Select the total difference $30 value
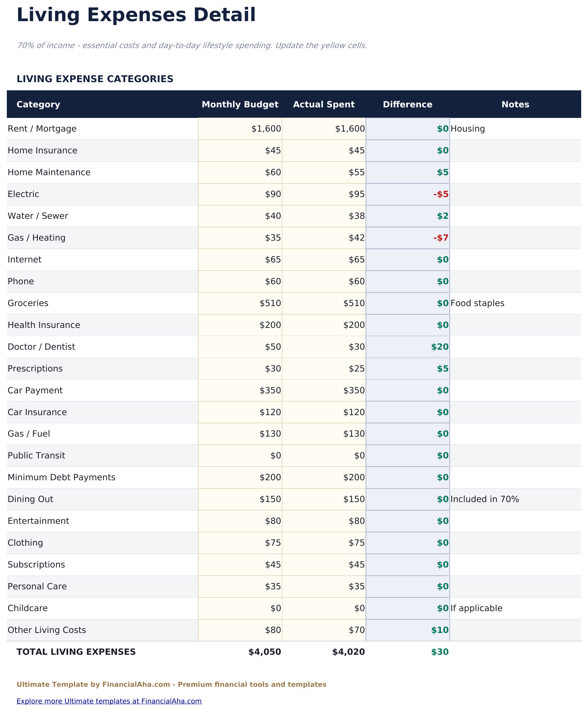Viewport: 588px width, 712px height. [x=439, y=652]
